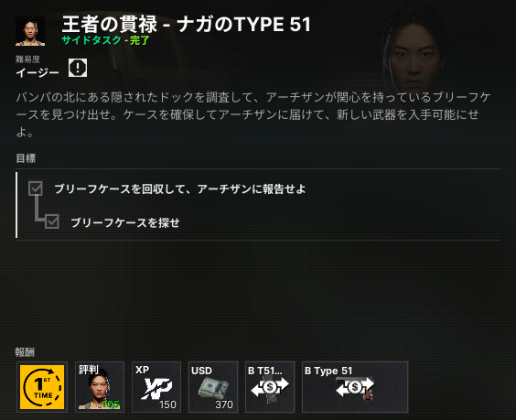This screenshot has height=420, width=516.
Task: Open the B Type 51 pistol reward
Action: [355, 387]
